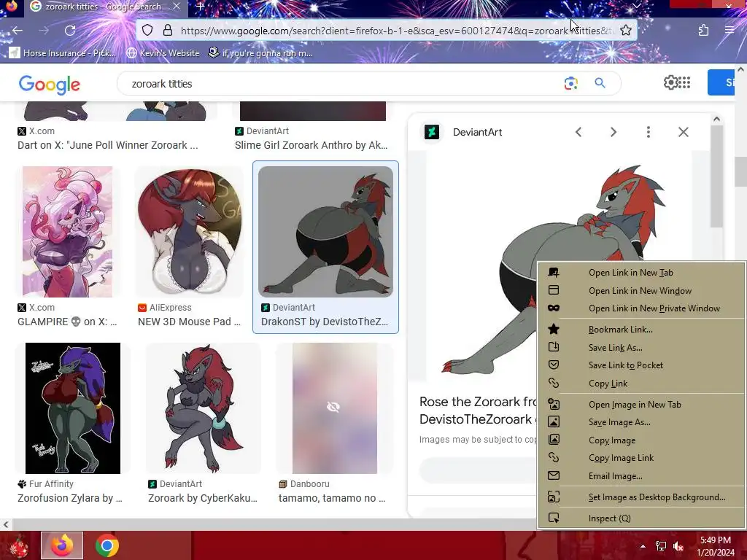Go back with the browser back arrow
Screen dimensions: 747x560
click(x=18, y=31)
